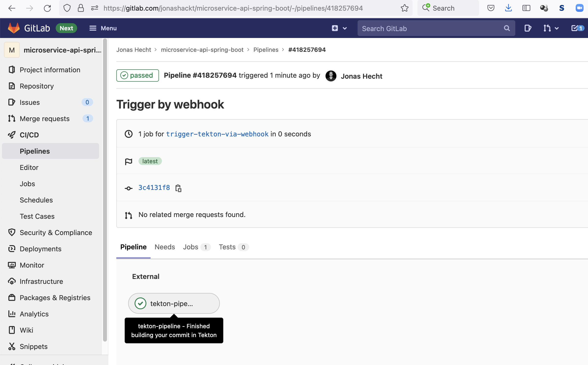588x365 pixels.
Task: Copy commit SHA with clipboard icon
Action: [x=178, y=188]
